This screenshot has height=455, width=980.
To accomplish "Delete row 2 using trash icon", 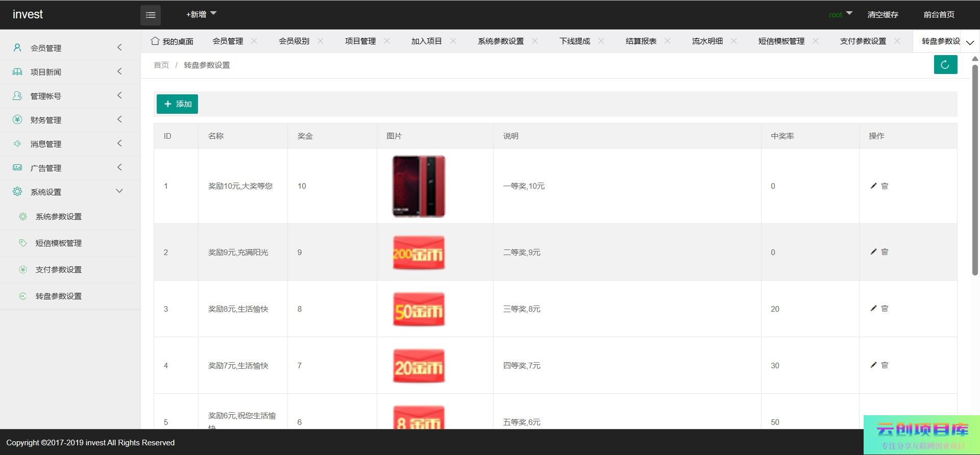I will coord(885,252).
